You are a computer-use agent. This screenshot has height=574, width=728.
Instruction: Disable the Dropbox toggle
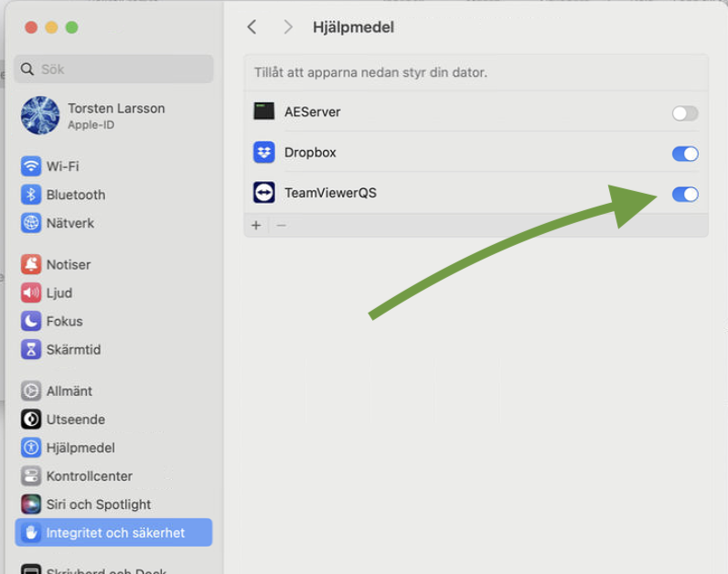(x=685, y=154)
